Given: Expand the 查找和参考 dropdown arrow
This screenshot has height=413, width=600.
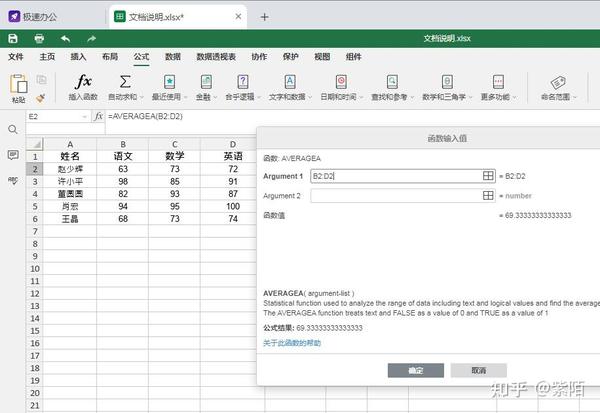Looking at the screenshot, I should [412, 98].
